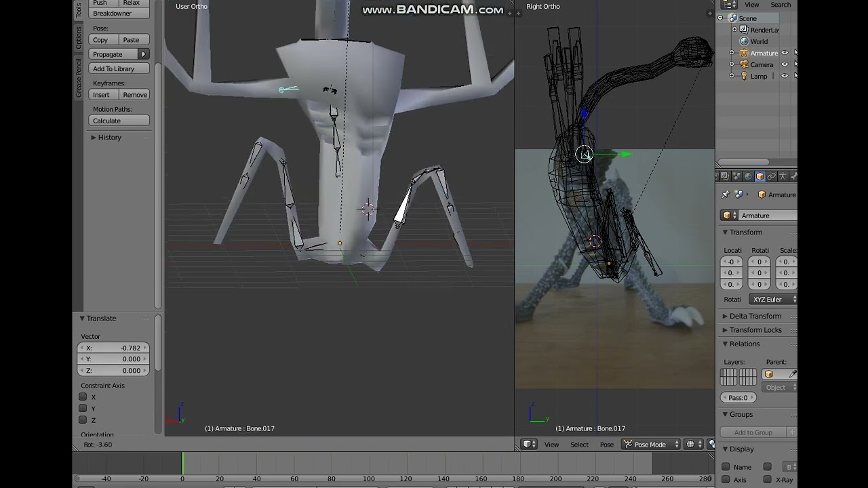Viewport: 868px width, 488px height.
Task: Enable Axis display checkbox
Action: click(x=726, y=479)
